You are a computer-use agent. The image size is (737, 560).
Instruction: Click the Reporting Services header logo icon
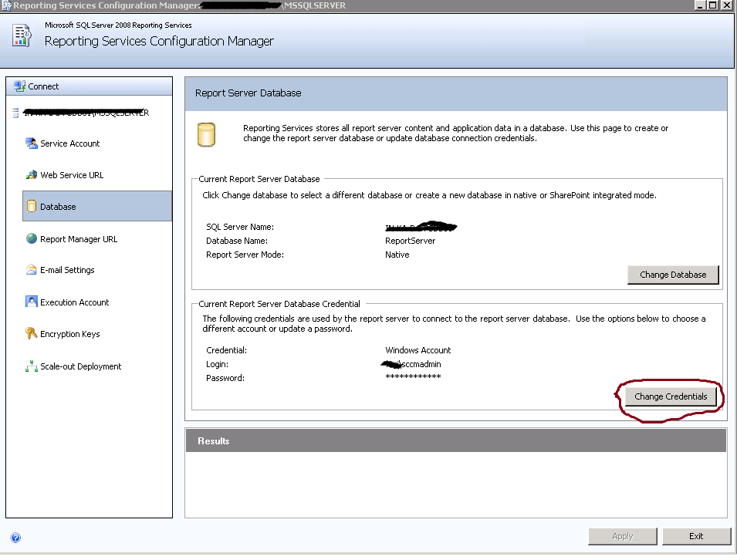click(22, 35)
